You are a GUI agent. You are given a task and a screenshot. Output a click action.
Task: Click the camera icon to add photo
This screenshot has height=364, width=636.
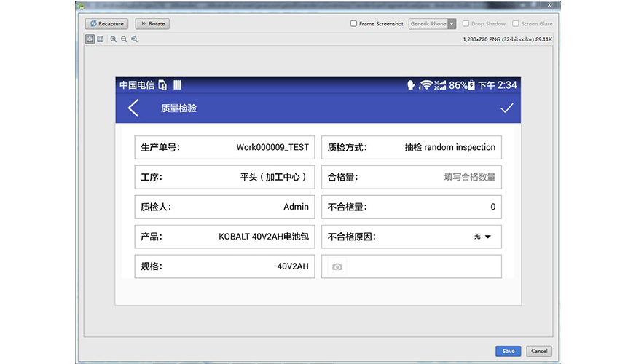[337, 267]
